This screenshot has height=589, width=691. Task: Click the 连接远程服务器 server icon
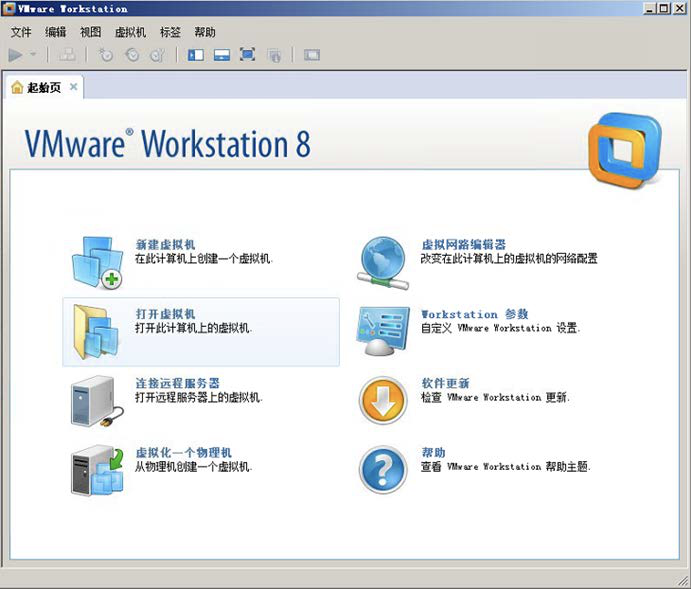[x=97, y=401]
